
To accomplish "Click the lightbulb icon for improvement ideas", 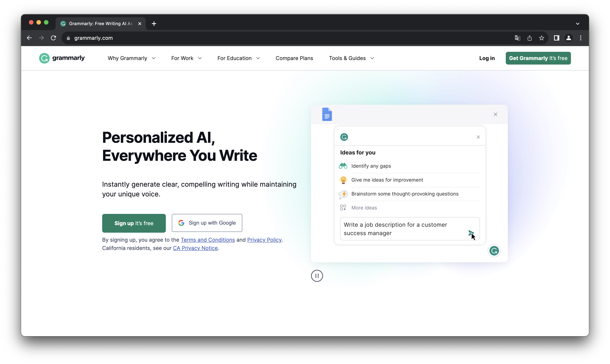I will 344,180.
